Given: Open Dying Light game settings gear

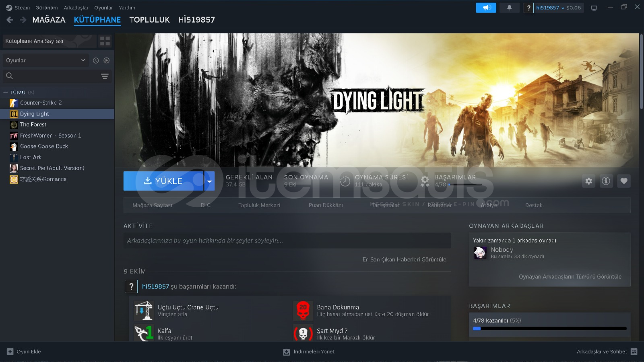Looking at the screenshot, I should [588, 181].
